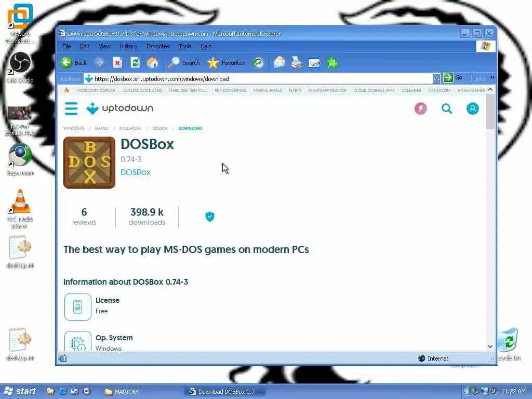Click the 398.9 k downloads counter
The width and height of the screenshot is (532, 399).
pos(147,217)
